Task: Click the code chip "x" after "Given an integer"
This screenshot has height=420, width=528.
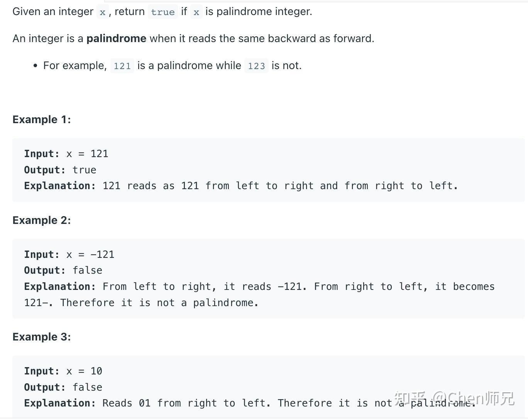Action: 102,12
